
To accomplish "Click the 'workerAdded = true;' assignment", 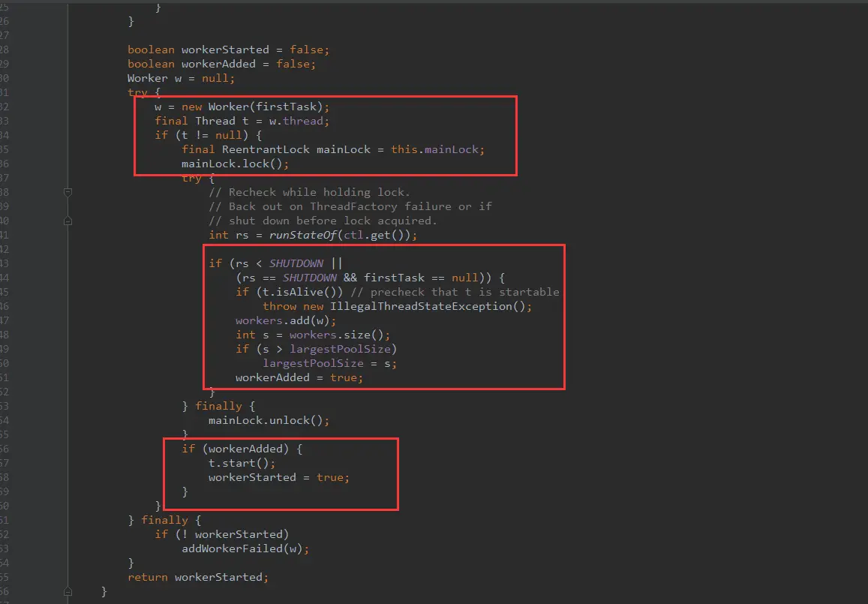I will [x=299, y=377].
